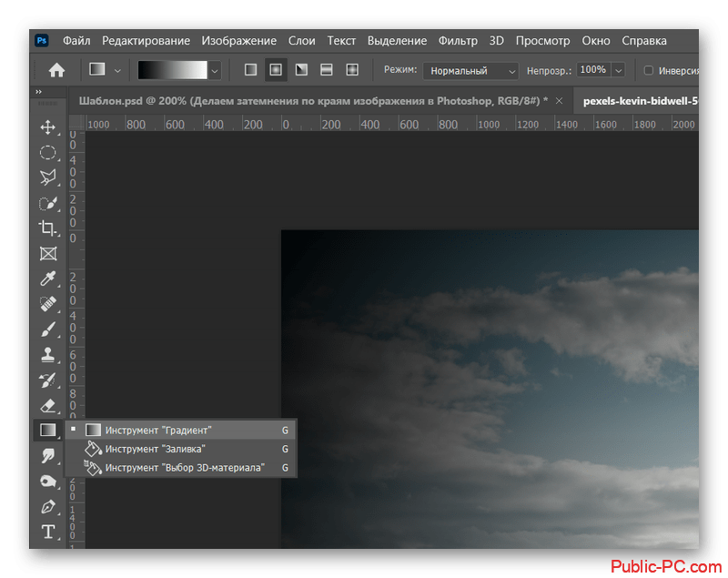Choose the radial gradient style
728x578 pixels.
(275, 70)
